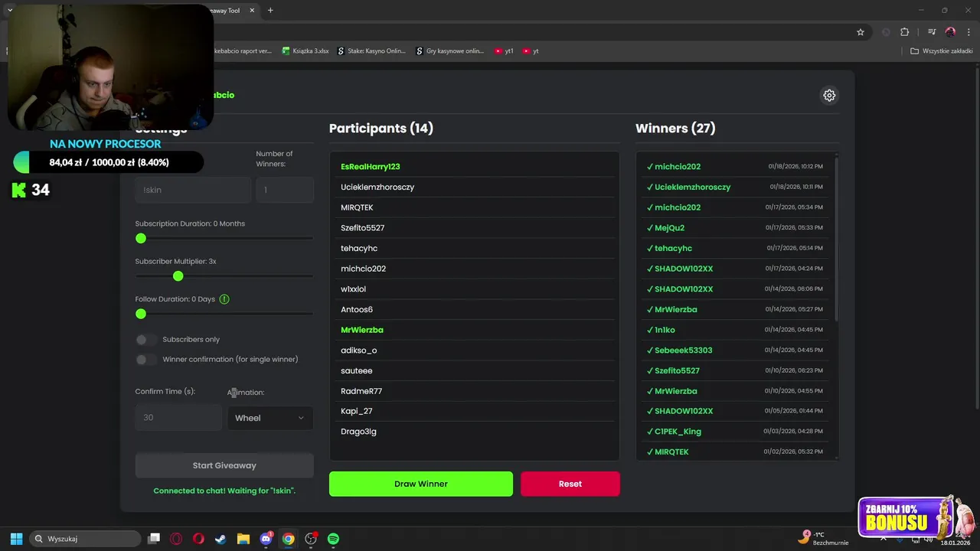This screenshot has width=980, height=551.
Task: Open the Windows Start menu
Action: coord(16,539)
